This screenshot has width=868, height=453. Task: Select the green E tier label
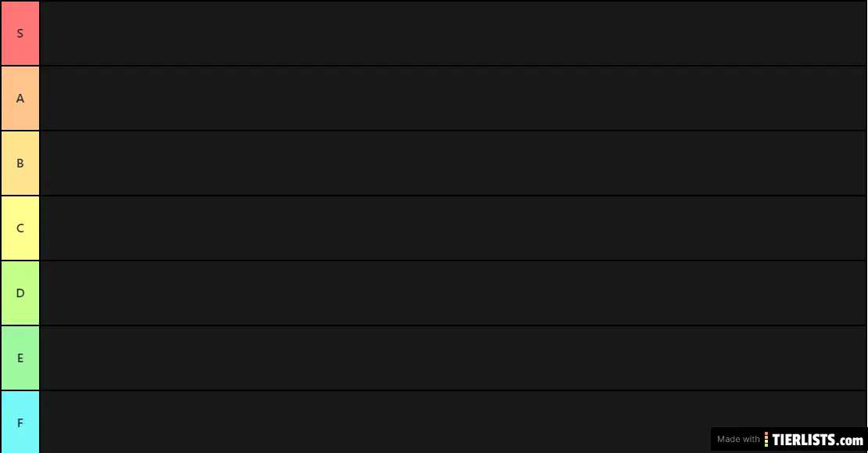(x=20, y=358)
